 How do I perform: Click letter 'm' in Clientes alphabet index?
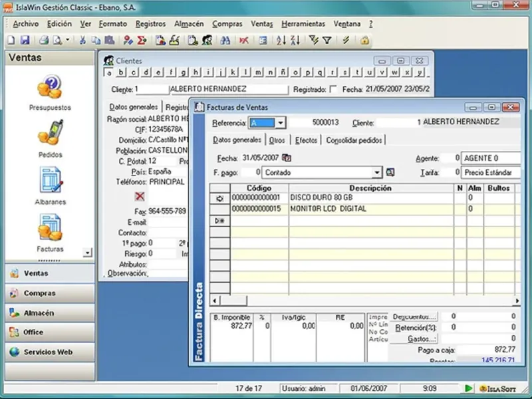point(258,72)
